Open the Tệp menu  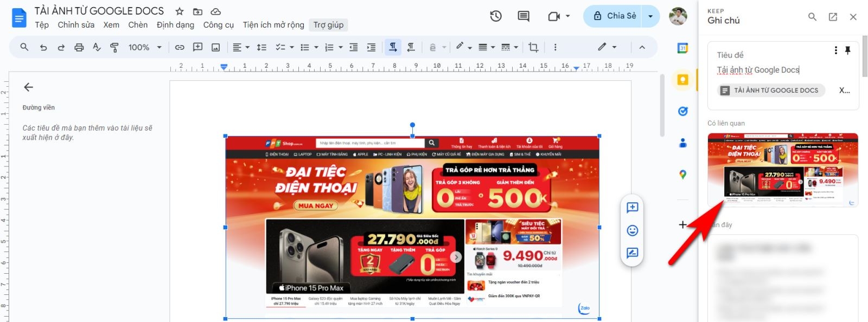tap(42, 25)
